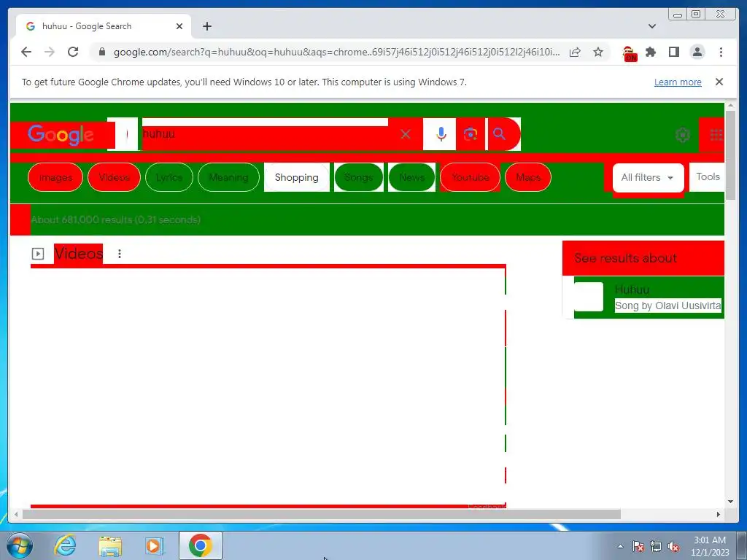
Task: Click the horizontal scrollbar right arrow
Action: coord(718,514)
